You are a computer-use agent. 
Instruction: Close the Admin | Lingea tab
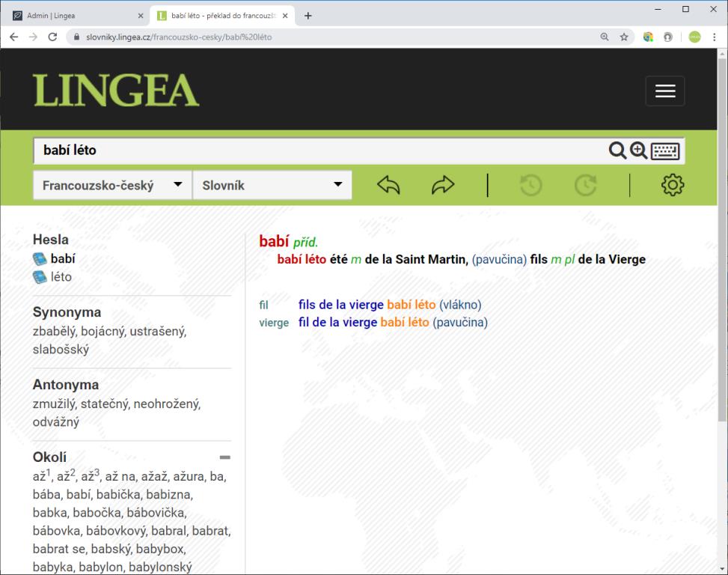(141, 16)
